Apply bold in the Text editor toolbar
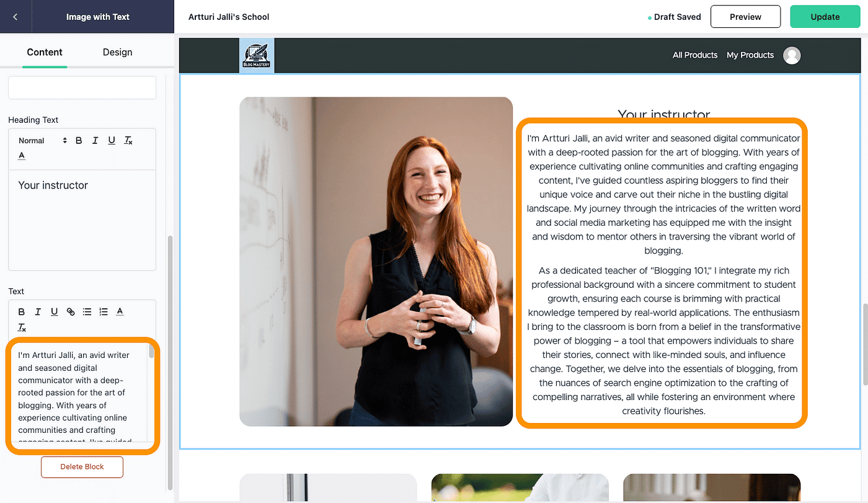 click(x=22, y=312)
